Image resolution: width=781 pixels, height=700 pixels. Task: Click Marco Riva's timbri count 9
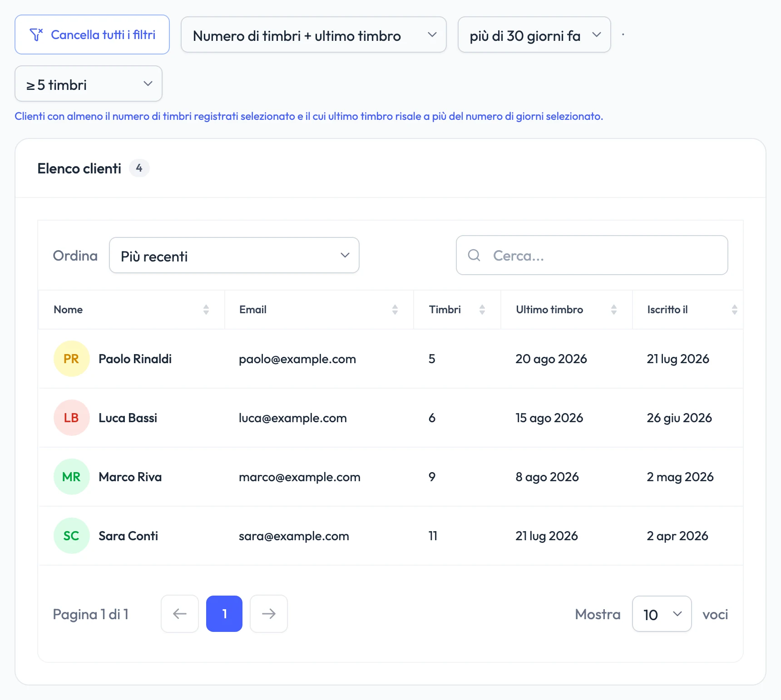pos(432,477)
